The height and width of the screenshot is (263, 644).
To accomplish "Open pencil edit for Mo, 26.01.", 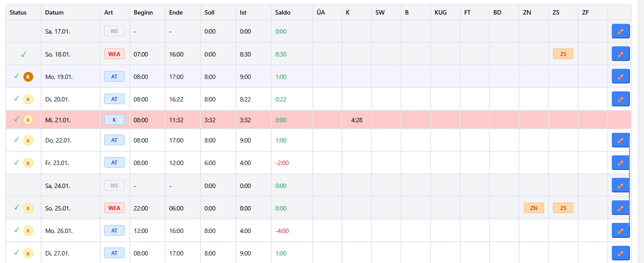I will [x=621, y=230].
